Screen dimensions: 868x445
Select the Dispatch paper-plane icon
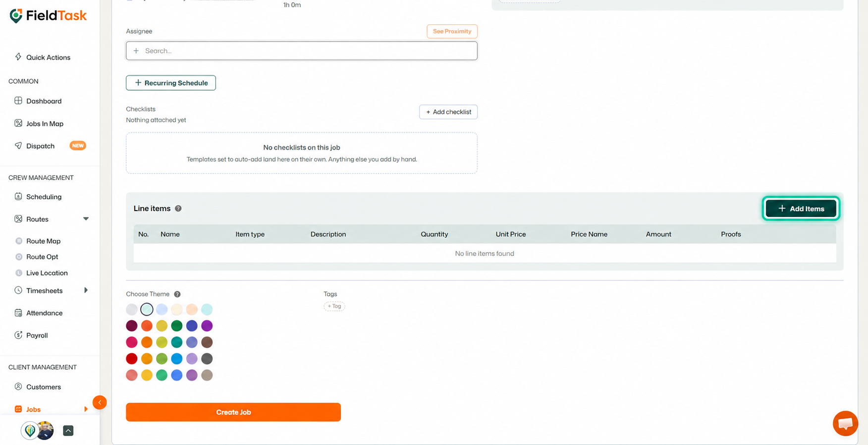18,146
